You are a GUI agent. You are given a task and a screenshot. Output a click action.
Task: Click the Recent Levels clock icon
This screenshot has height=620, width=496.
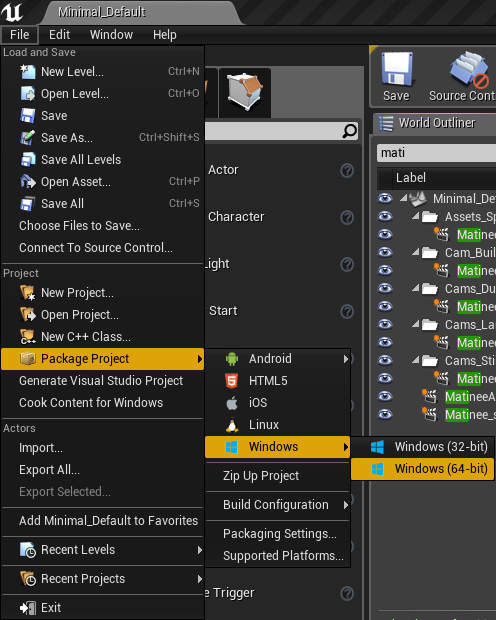pos(28,550)
